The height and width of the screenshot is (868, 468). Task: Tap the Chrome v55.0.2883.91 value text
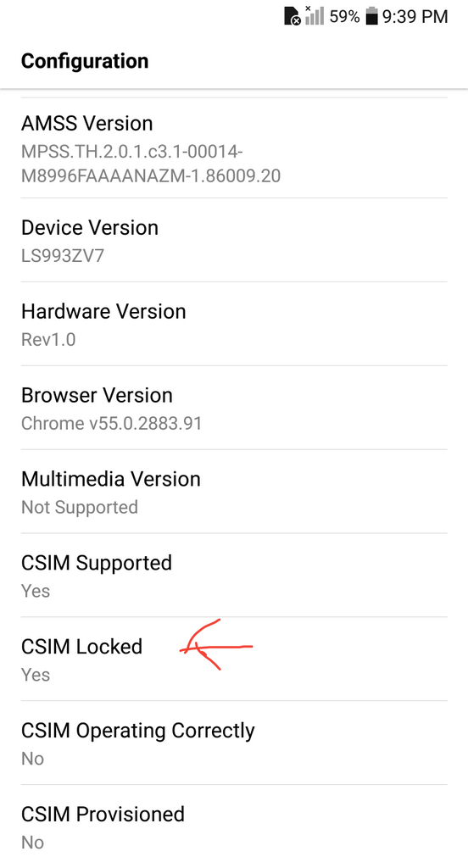[111, 424]
